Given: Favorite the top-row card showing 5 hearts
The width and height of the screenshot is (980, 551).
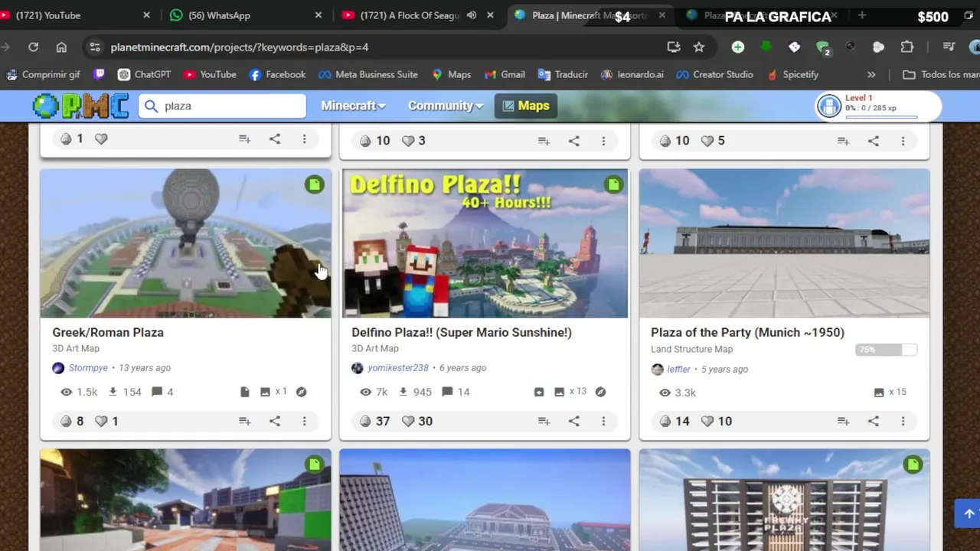Looking at the screenshot, I should (x=707, y=141).
